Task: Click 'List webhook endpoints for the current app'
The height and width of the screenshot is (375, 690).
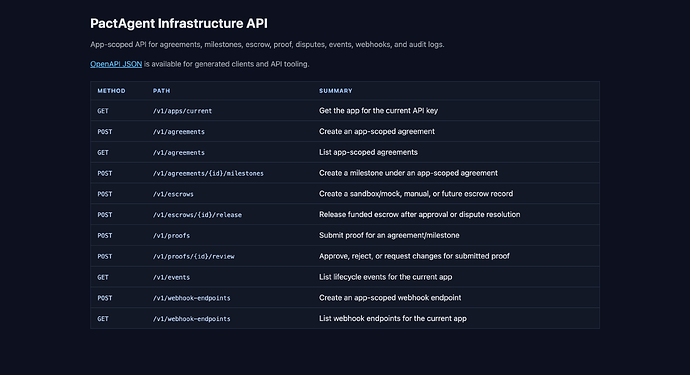Action: pos(393,318)
